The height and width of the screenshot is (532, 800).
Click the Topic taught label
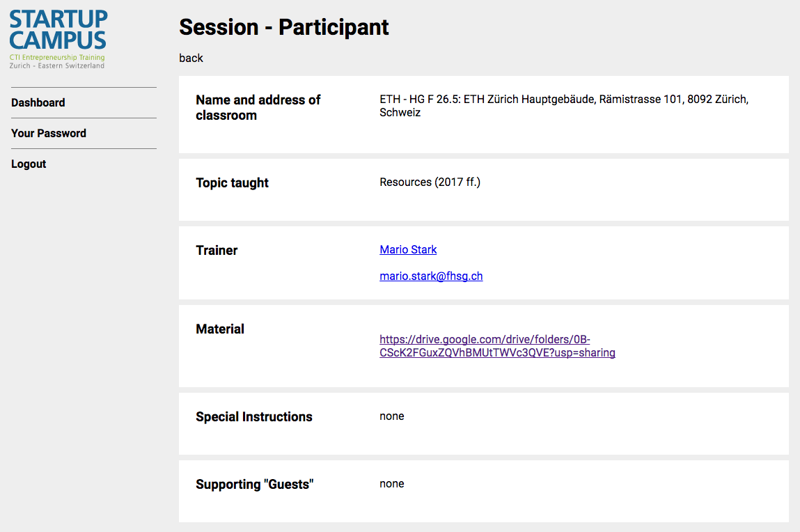232,182
